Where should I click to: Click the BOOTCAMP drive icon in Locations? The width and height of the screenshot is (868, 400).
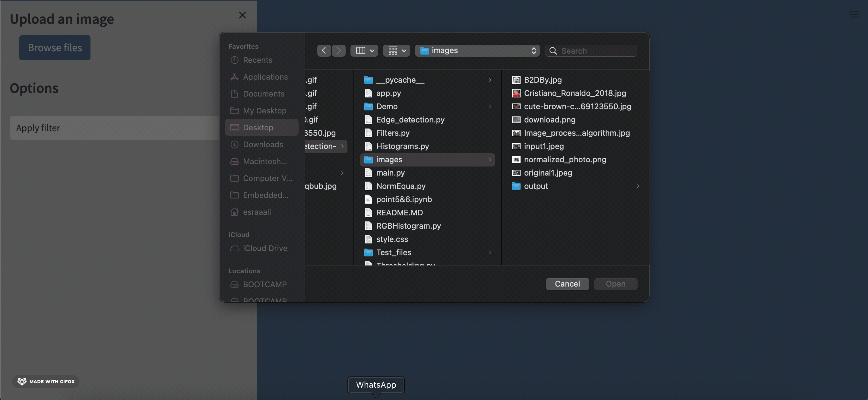(x=234, y=284)
